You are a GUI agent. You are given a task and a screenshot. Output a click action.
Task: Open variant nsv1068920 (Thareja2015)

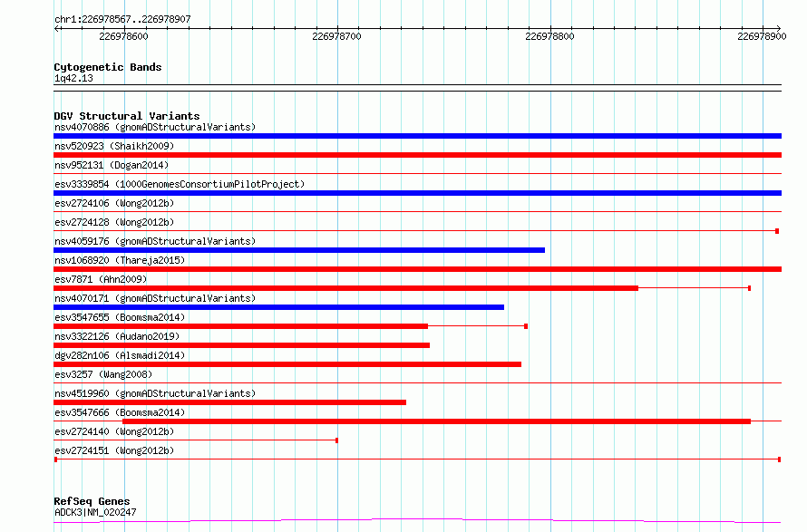(120, 260)
